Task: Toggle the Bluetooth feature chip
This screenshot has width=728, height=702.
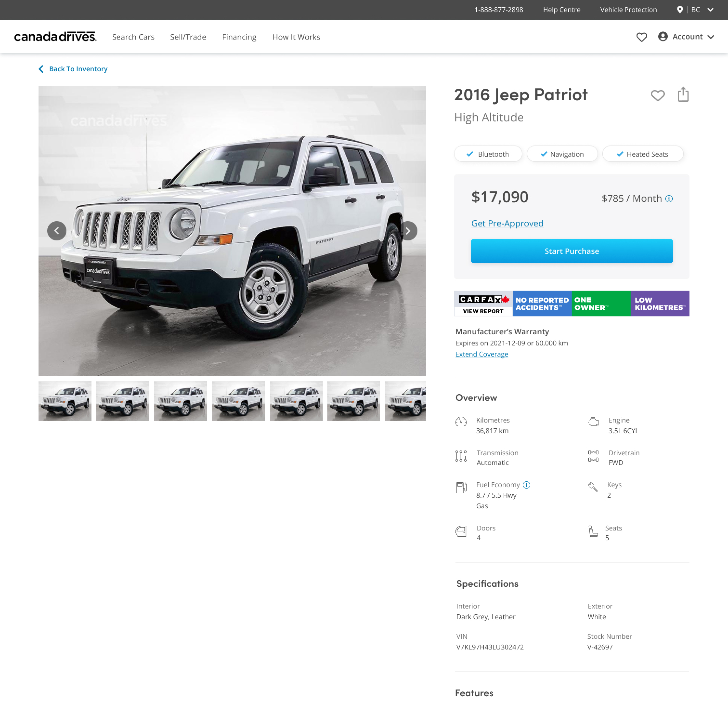Action: 488,154
